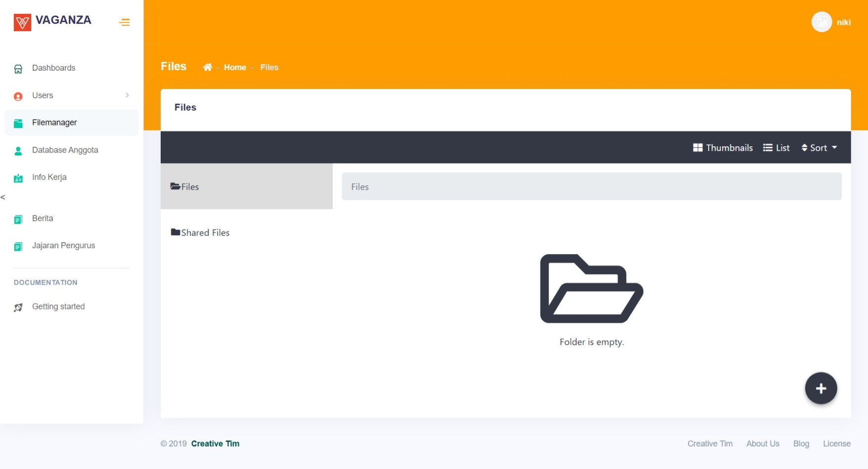
Task: Click the niki user avatar
Action: (x=821, y=22)
